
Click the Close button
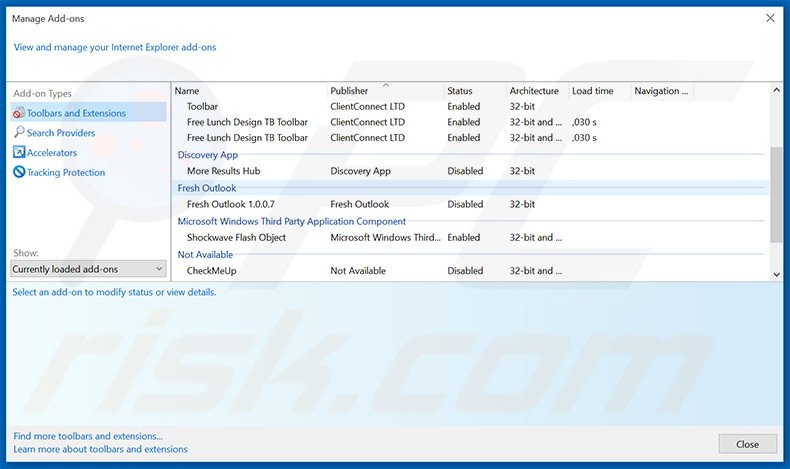(x=747, y=444)
